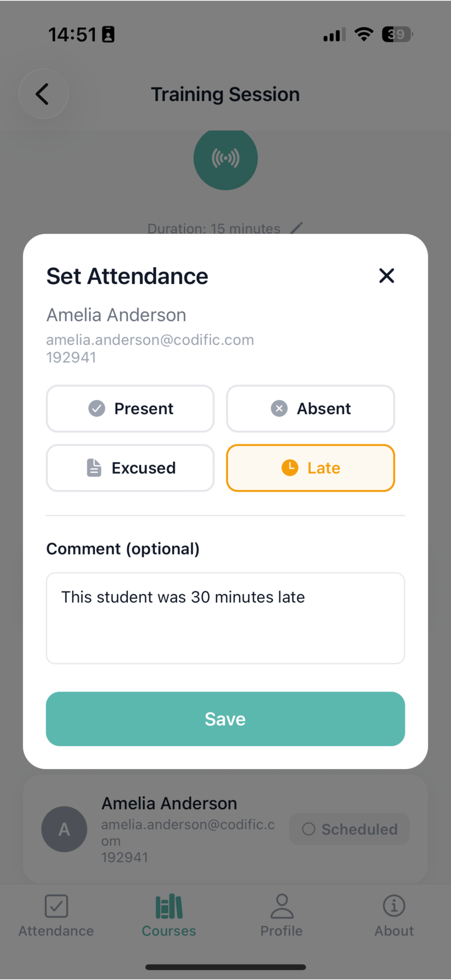Click the pencil icon next to Duration
This screenshot has width=451, height=980.
(296, 228)
